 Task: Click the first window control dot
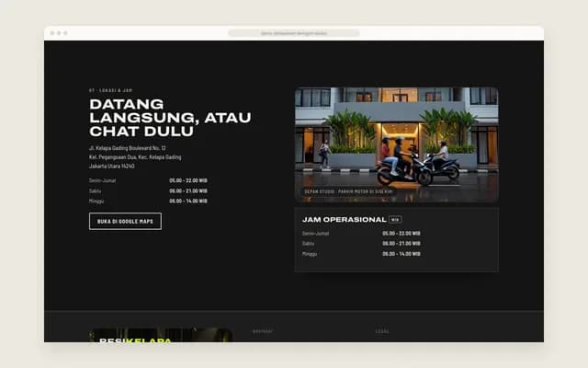[52, 33]
